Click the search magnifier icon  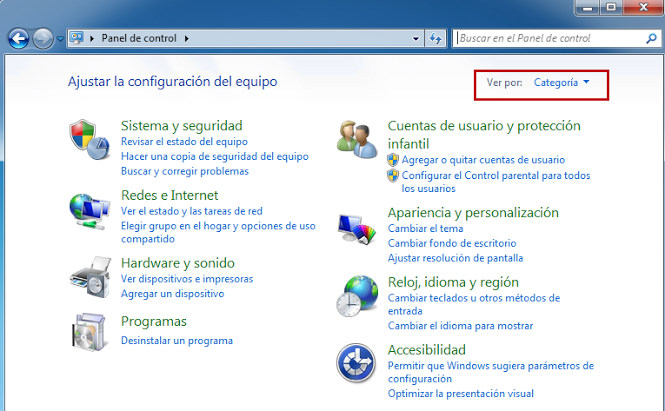(x=651, y=39)
